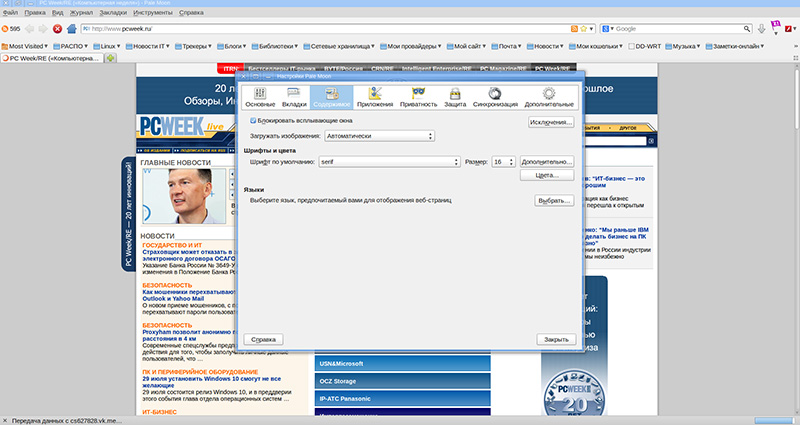
Task: Open Дополнительные preferences pane
Action: point(549,97)
